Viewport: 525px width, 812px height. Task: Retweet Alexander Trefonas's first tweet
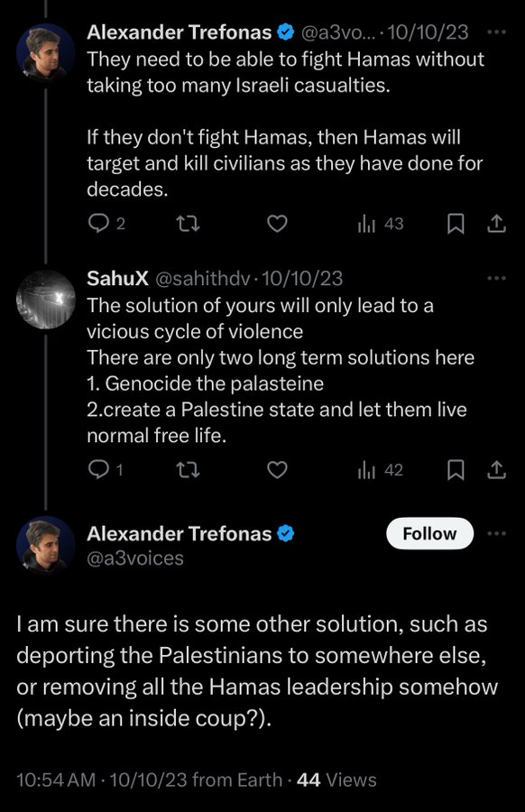(x=189, y=224)
